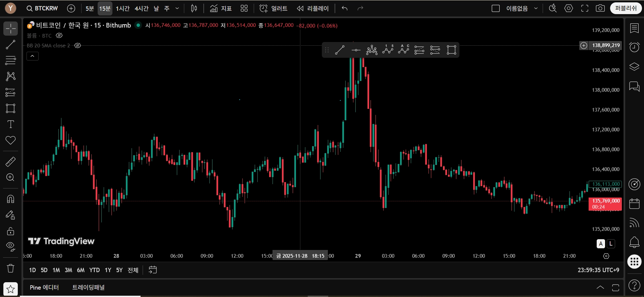Viewport: 644px width, 297px height.
Task: Select the crosshair cursor tool
Action: coord(11,29)
